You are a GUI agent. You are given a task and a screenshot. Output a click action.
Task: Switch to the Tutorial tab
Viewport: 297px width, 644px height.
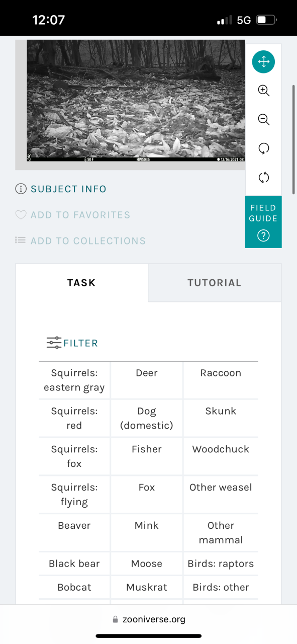(x=215, y=283)
